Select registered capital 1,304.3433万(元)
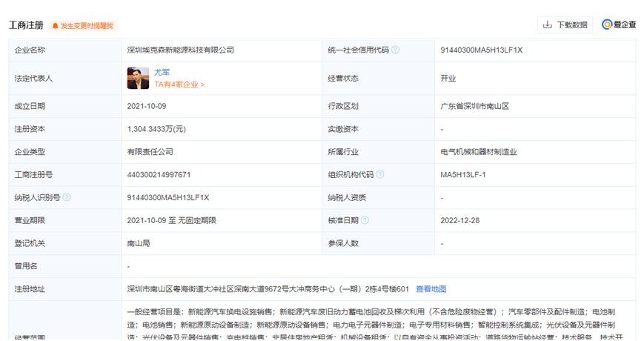The height and width of the screenshot is (341, 644). pyautogui.click(x=156, y=129)
